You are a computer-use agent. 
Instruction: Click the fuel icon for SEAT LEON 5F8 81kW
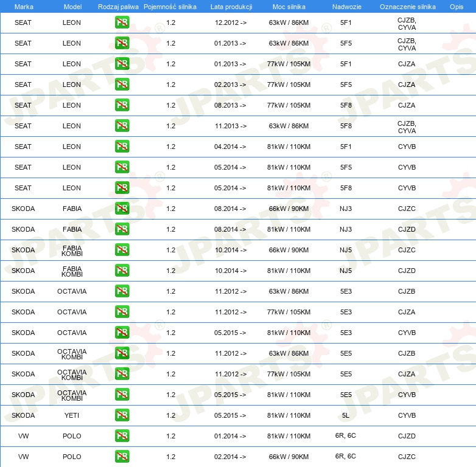coord(122,188)
